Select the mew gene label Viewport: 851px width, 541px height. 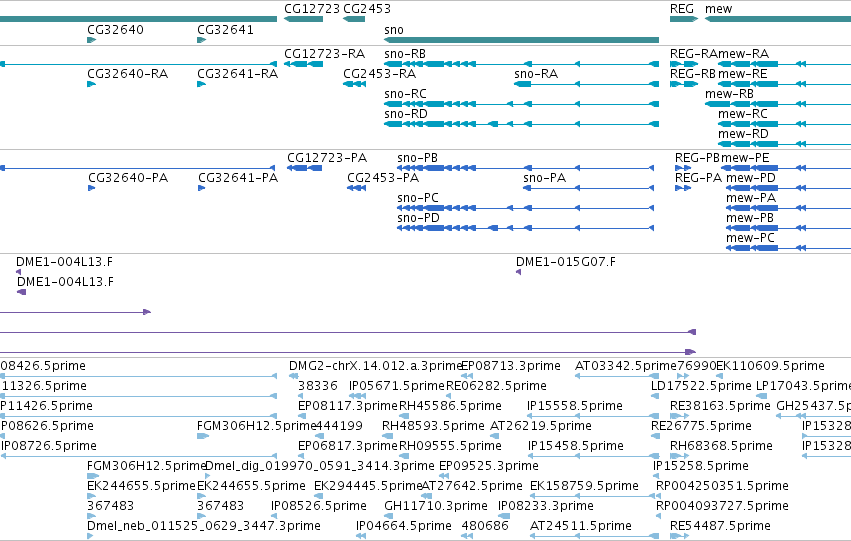coord(719,9)
